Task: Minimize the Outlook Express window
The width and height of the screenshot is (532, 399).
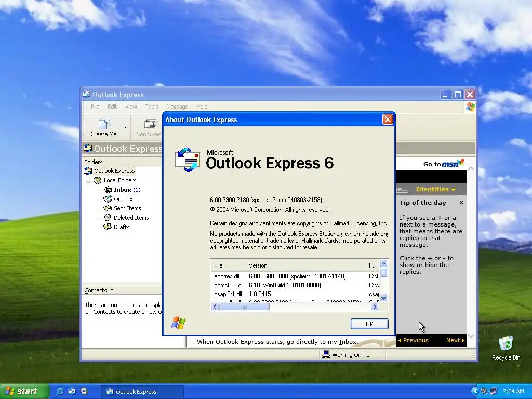Action: coord(446,95)
